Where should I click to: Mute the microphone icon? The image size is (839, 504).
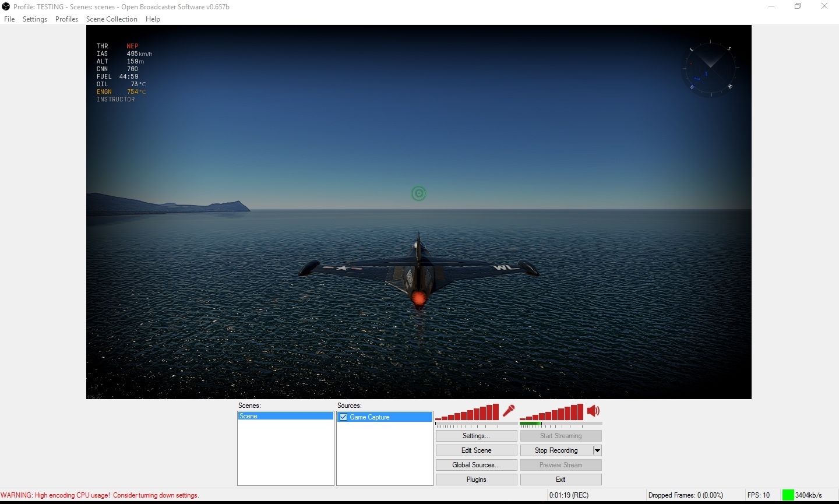509,411
